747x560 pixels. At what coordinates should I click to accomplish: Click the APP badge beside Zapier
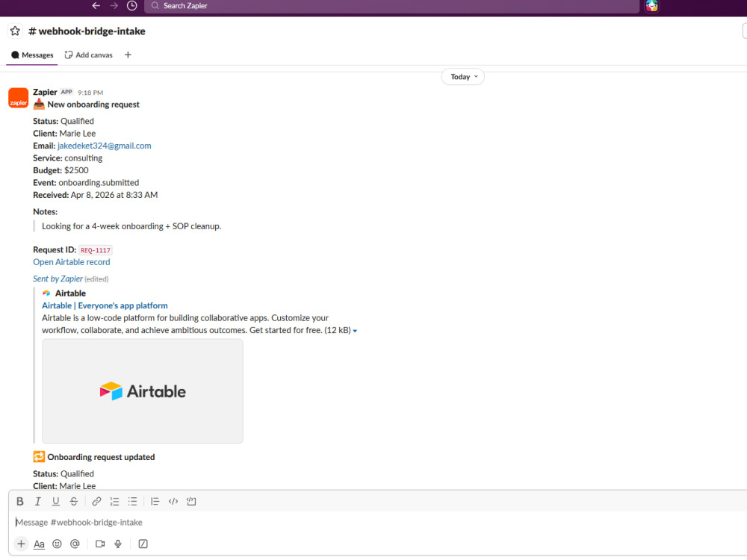pos(66,92)
